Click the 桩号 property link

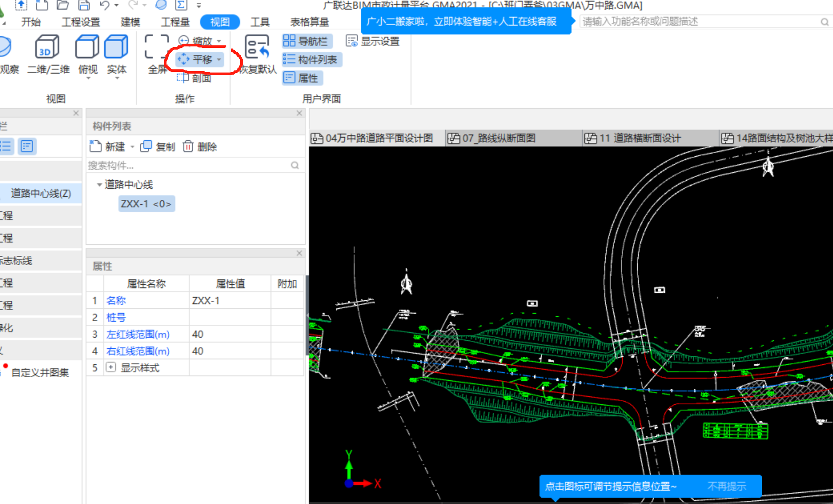point(116,317)
